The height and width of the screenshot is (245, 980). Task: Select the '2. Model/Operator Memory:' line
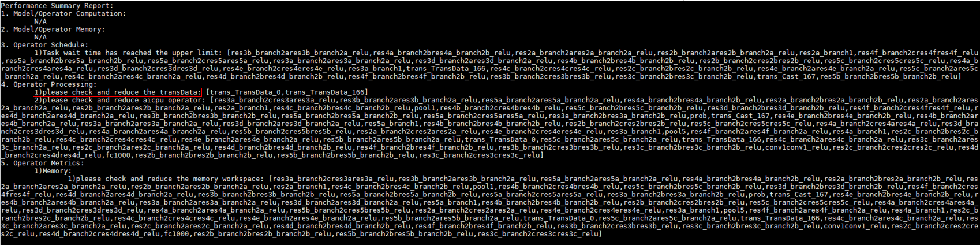[53, 29]
